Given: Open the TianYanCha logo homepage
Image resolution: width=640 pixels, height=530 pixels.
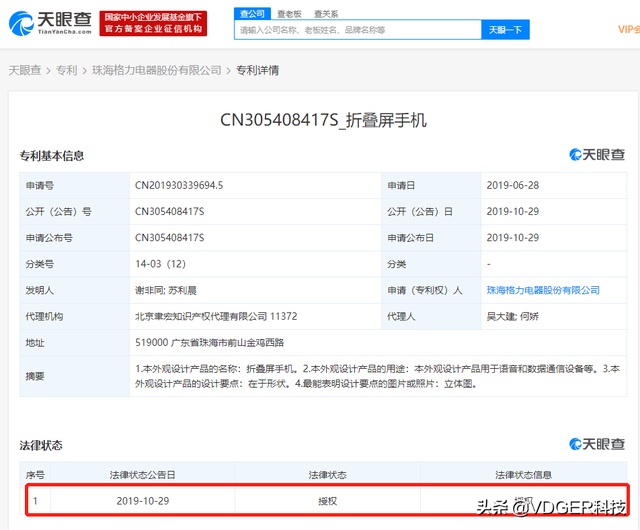Looking at the screenshot, I should (x=50, y=23).
